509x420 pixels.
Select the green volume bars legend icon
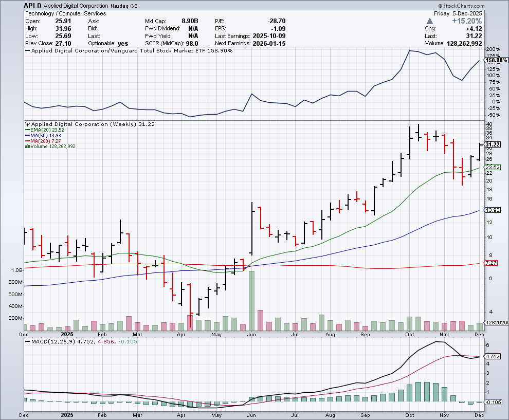tap(27, 147)
